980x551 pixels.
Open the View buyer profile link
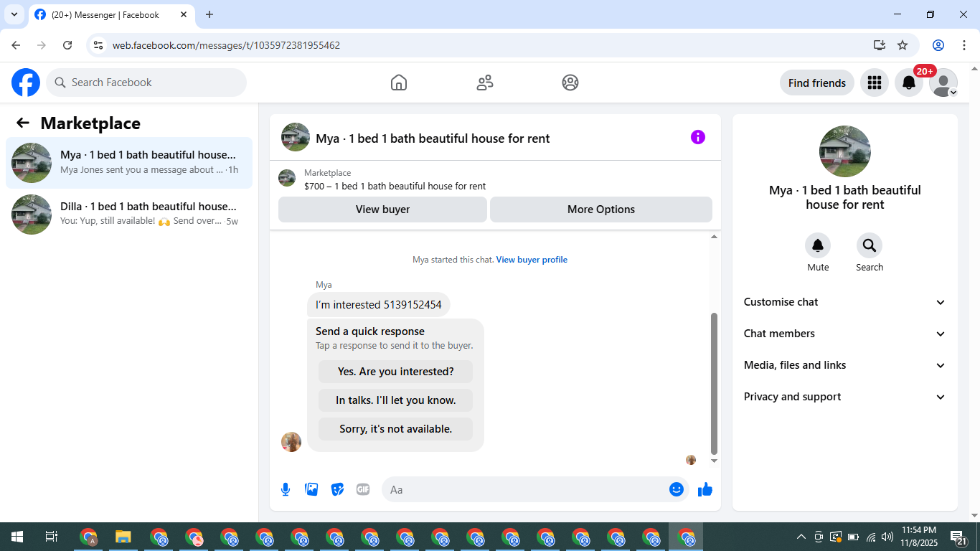click(x=532, y=260)
